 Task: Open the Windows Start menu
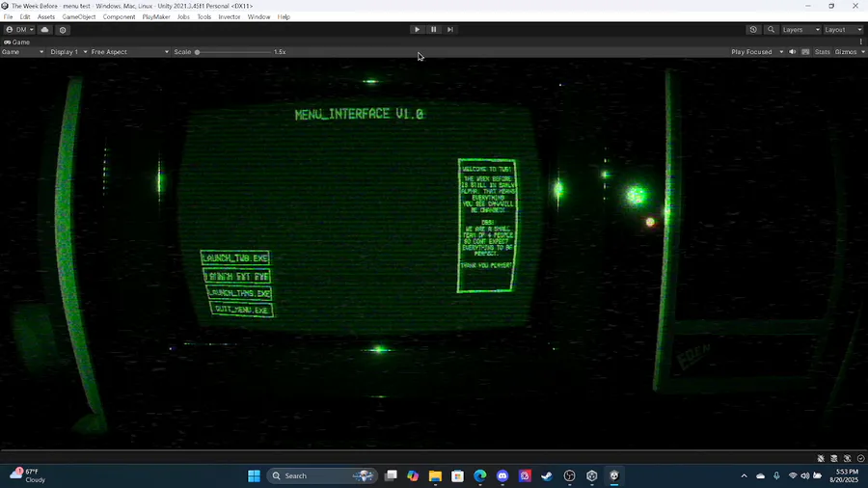tap(254, 475)
